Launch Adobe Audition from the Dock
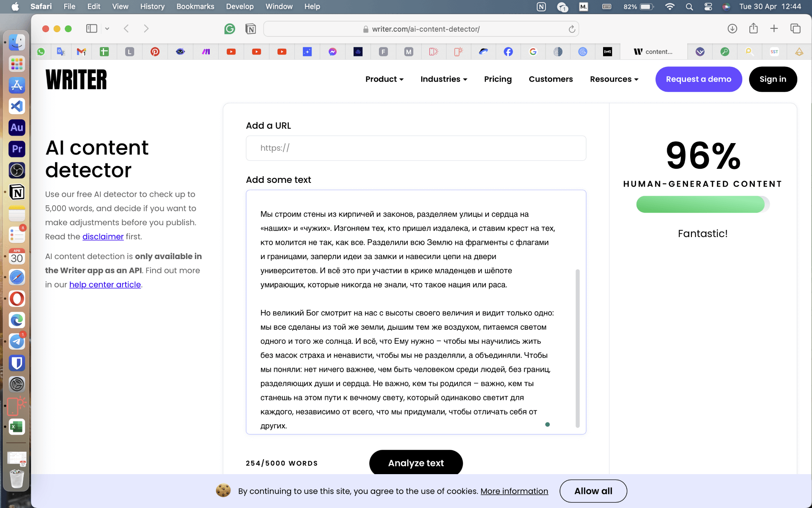Screen dimensions: 812x508 pyautogui.click(x=17, y=127)
